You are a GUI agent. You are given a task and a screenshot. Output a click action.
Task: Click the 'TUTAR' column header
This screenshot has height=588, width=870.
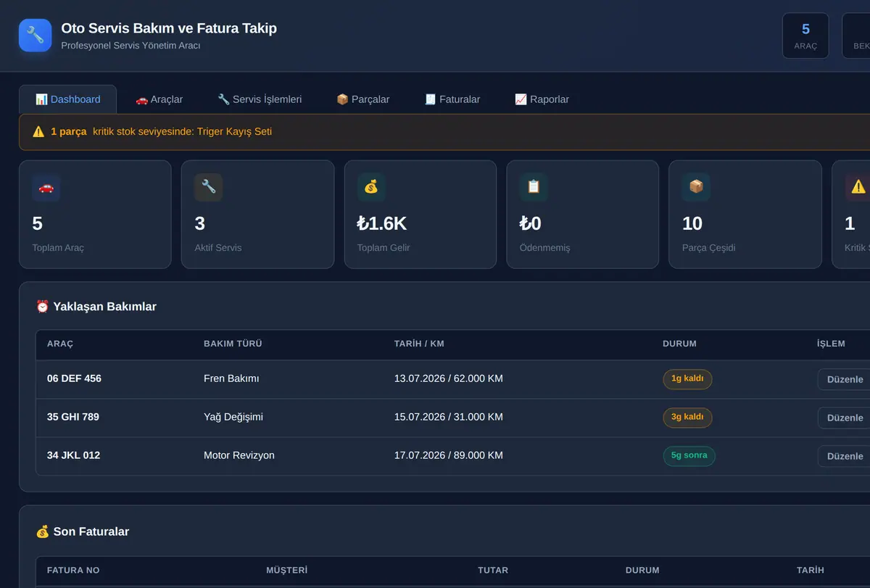click(493, 571)
